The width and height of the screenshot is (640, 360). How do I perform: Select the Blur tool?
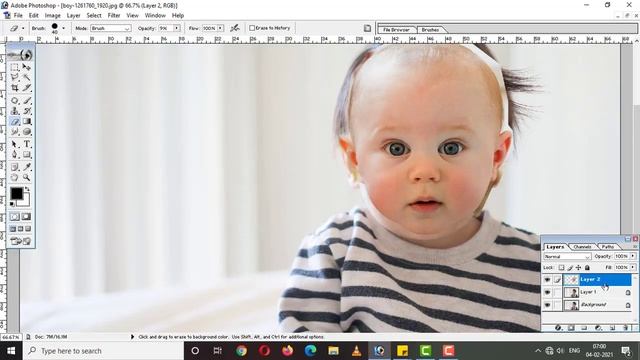(15, 131)
